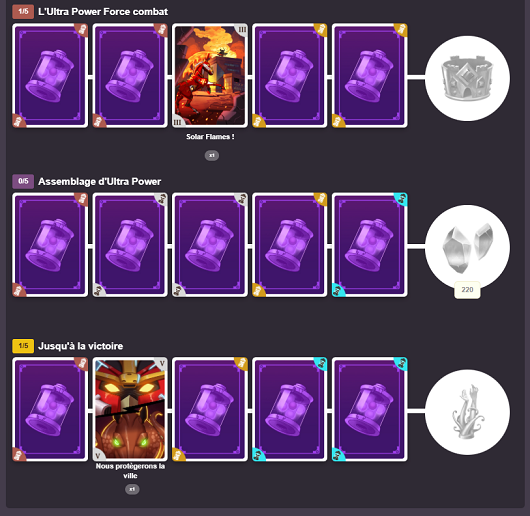The height and width of the screenshot is (516, 530).
Task: Click x1 counter under Nous protègerons la ville
Action: click(x=132, y=489)
